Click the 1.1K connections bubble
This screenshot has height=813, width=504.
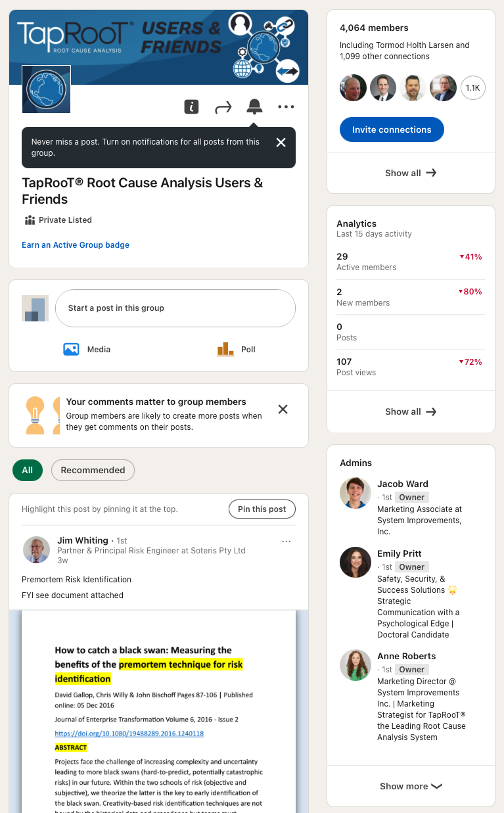[x=473, y=87]
